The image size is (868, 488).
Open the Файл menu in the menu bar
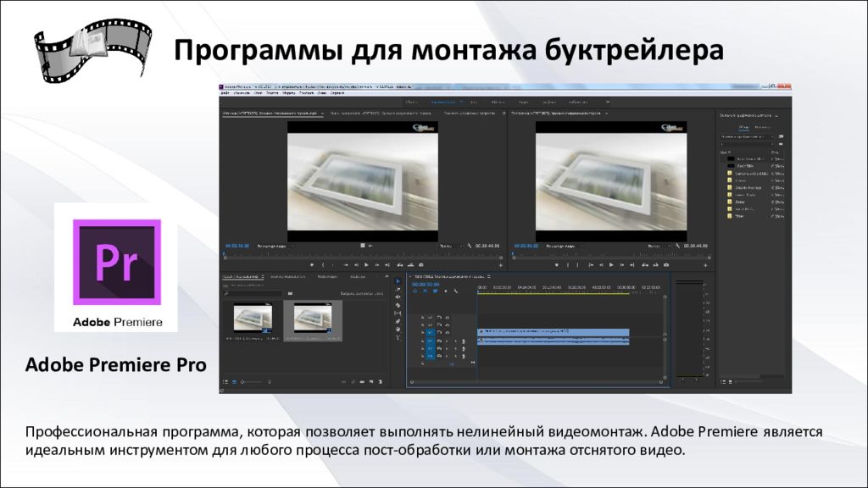[x=225, y=93]
